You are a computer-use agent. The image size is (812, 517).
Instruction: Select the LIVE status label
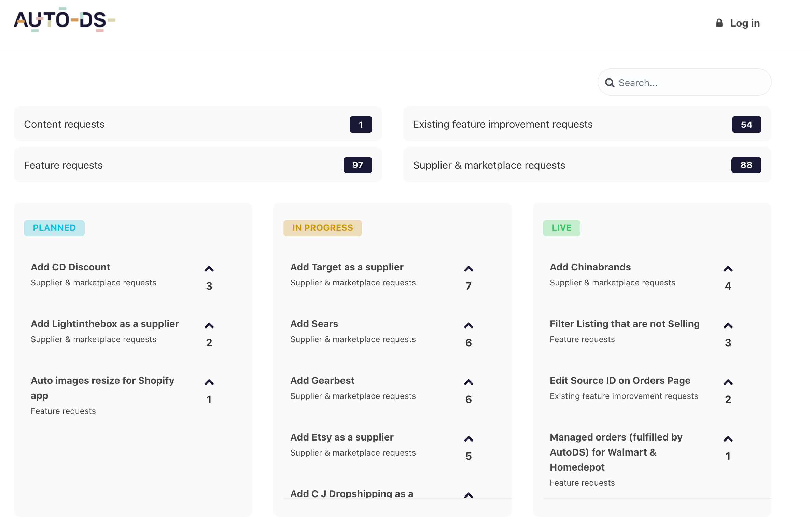pyautogui.click(x=562, y=228)
